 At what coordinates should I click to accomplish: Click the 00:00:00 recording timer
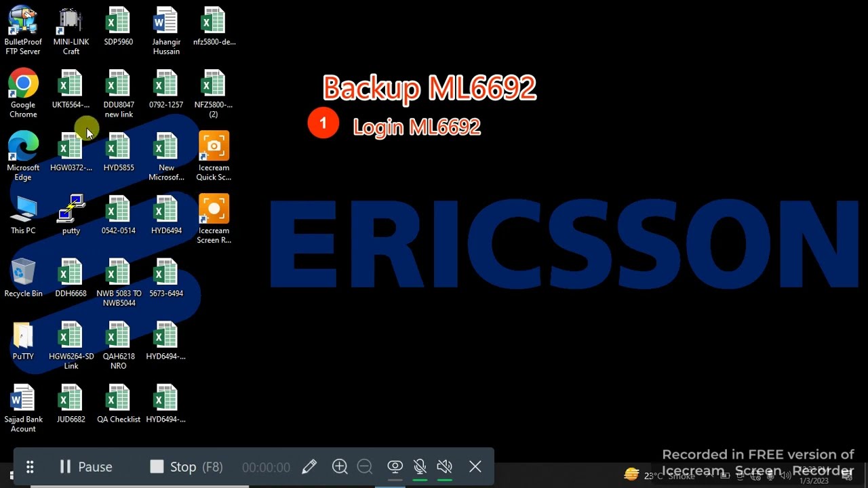click(x=266, y=467)
